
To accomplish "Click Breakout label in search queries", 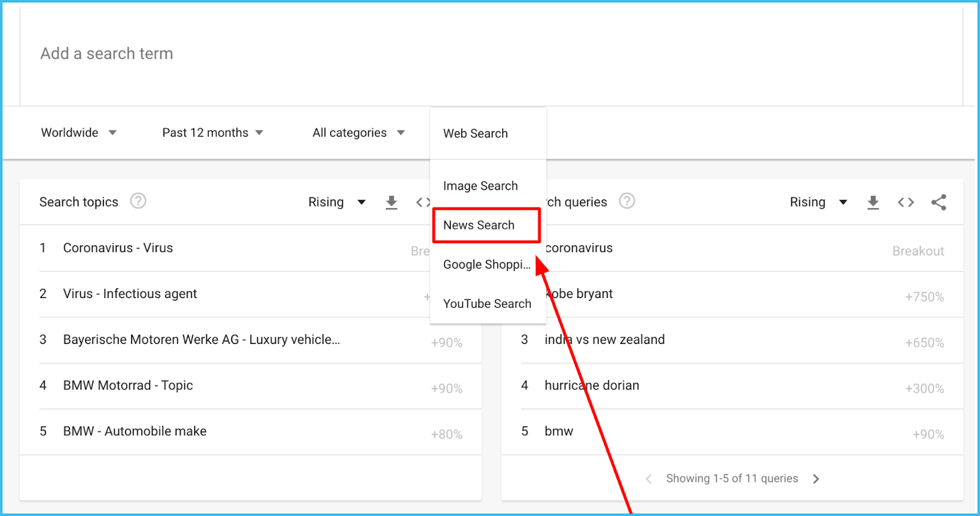I will [918, 251].
